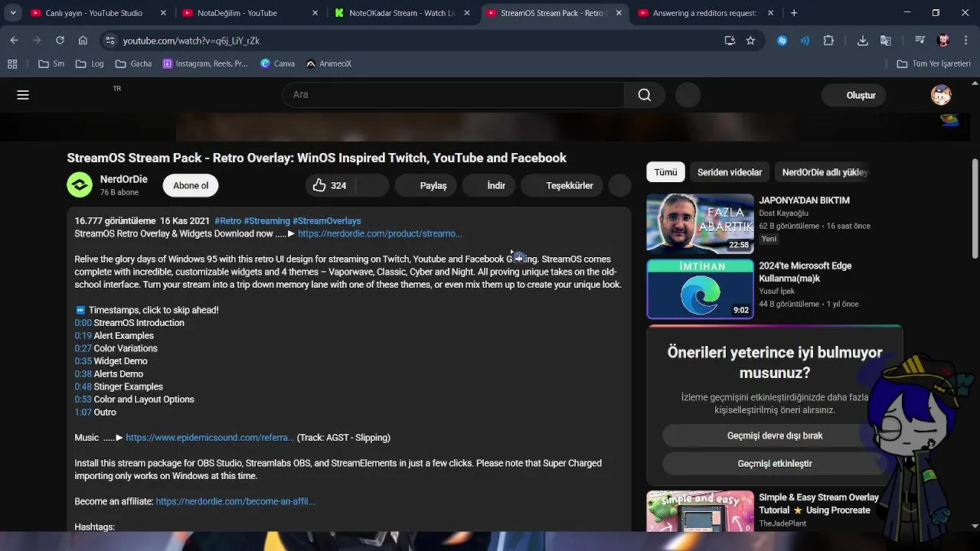View site information icon in address bar
This screenshot has height=551, width=980.
pos(110,41)
